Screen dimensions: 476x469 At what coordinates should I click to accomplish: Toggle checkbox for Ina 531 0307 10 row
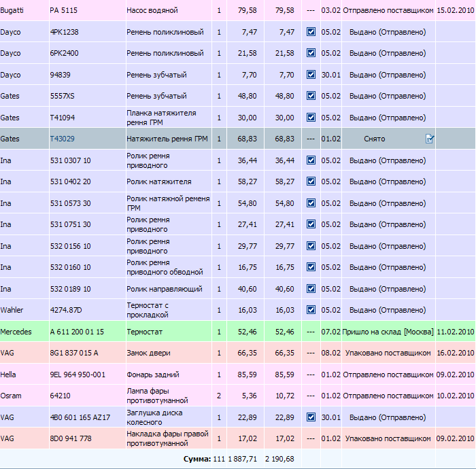[311, 160]
